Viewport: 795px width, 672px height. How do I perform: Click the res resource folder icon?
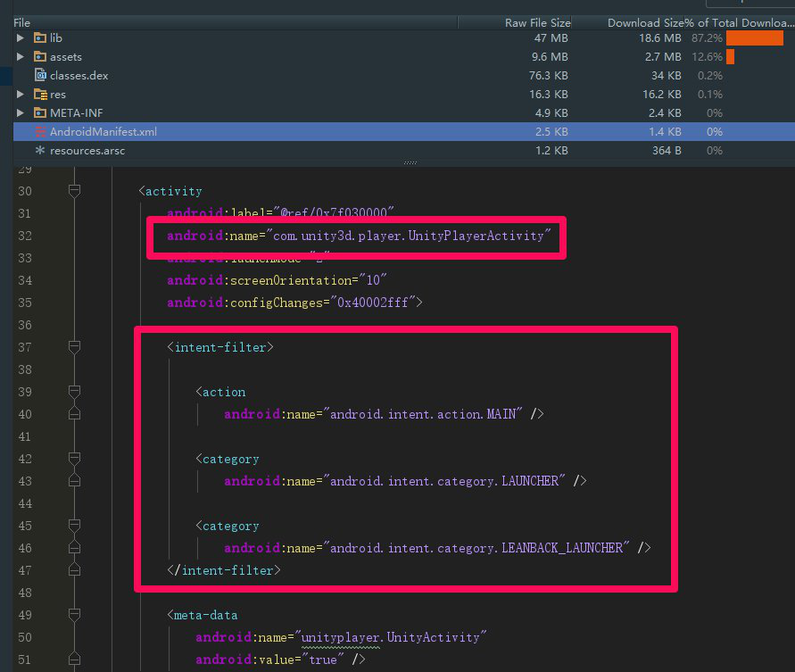[40, 94]
